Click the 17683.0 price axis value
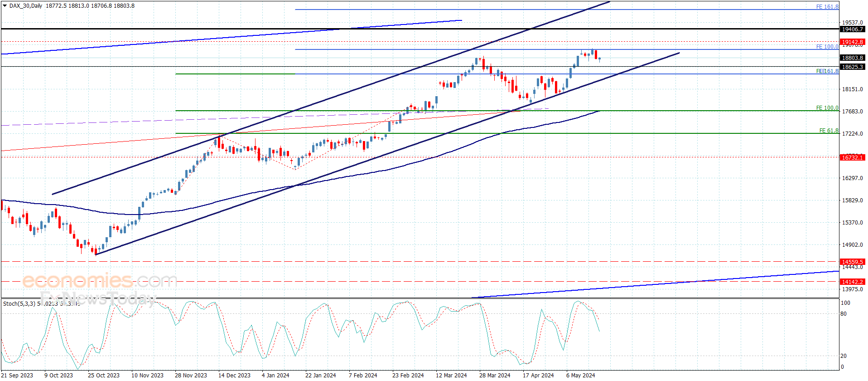Viewport: 868px width, 381px height. (x=852, y=111)
